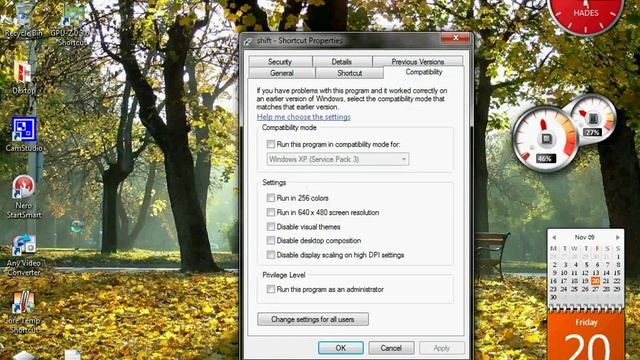Image resolution: width=640 pixels, height=360 pixels.
Task: Check Disable display scaling on high DPI
Action: [x=271, y=255]
